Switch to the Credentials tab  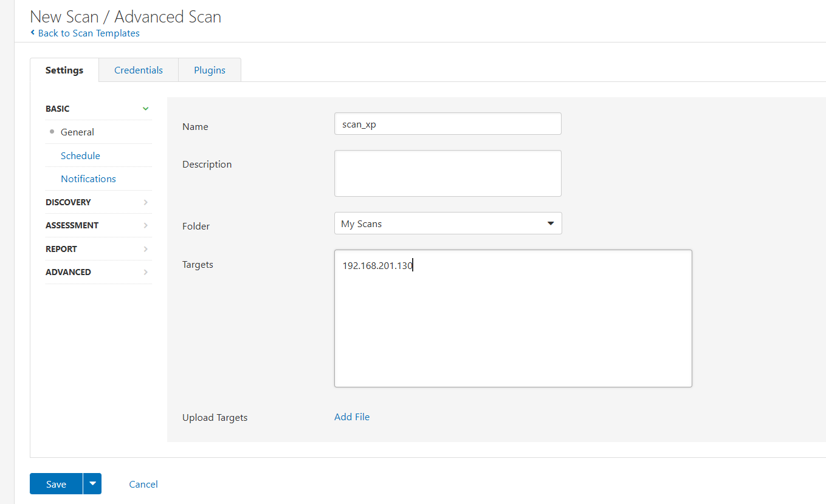point(139,70)
